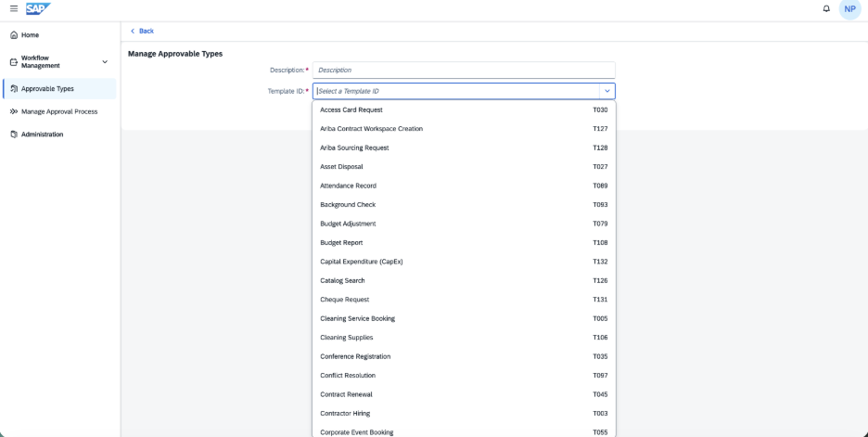Go back using the Back link
This screenshot has height=437, width=868.
[142, 31]
